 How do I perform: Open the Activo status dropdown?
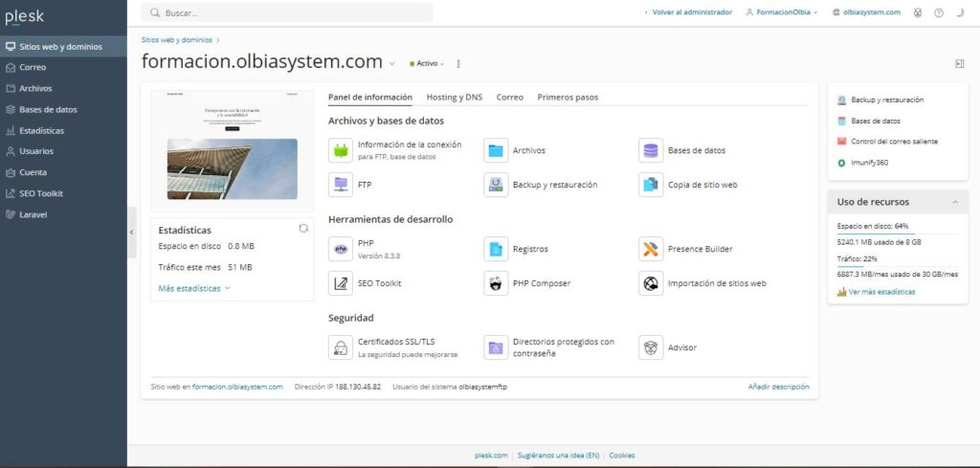(427, 64)
